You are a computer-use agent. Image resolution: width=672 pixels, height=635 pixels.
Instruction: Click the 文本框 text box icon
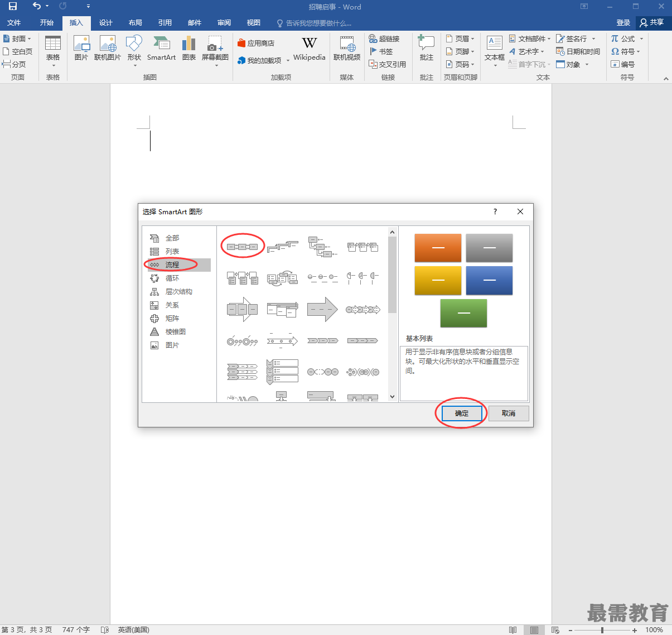tap(495, 51)
